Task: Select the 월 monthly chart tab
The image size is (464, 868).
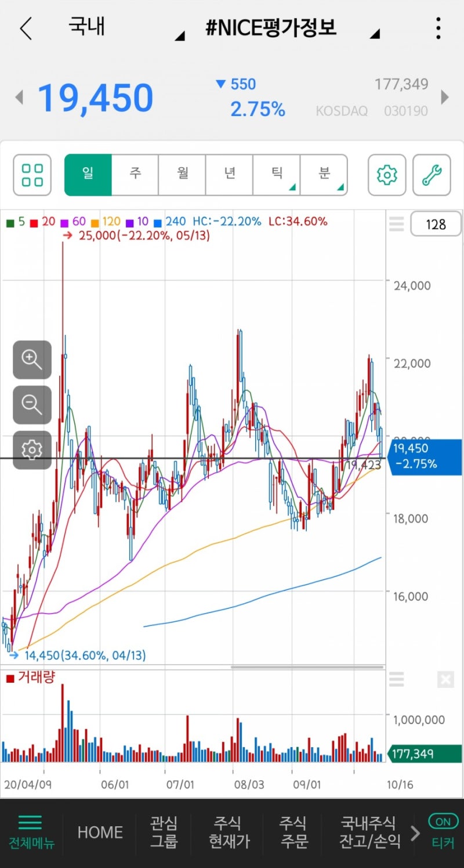Action: click(182, 175)
